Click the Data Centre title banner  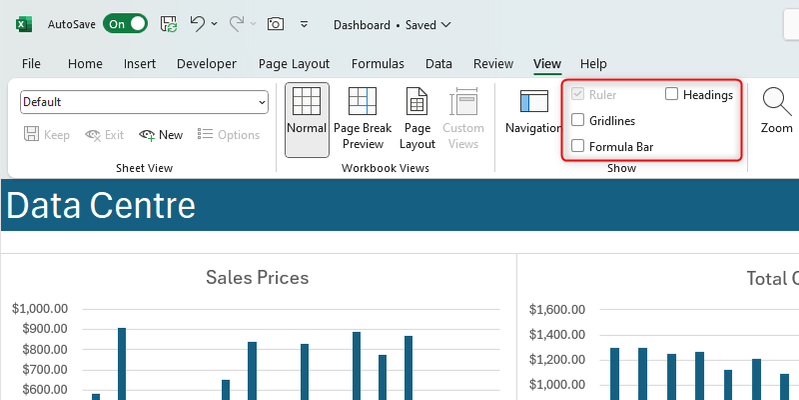point(400,205)
